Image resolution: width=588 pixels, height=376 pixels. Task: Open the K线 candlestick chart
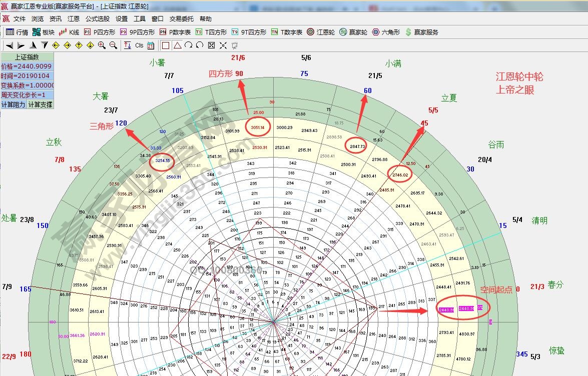pyautogui.click(x=69, y=32)
